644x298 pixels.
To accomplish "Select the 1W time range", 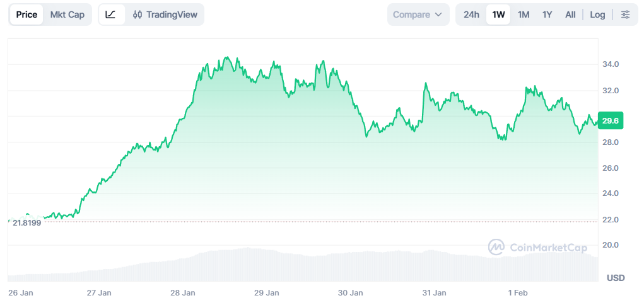I will [x=498, y=14].
